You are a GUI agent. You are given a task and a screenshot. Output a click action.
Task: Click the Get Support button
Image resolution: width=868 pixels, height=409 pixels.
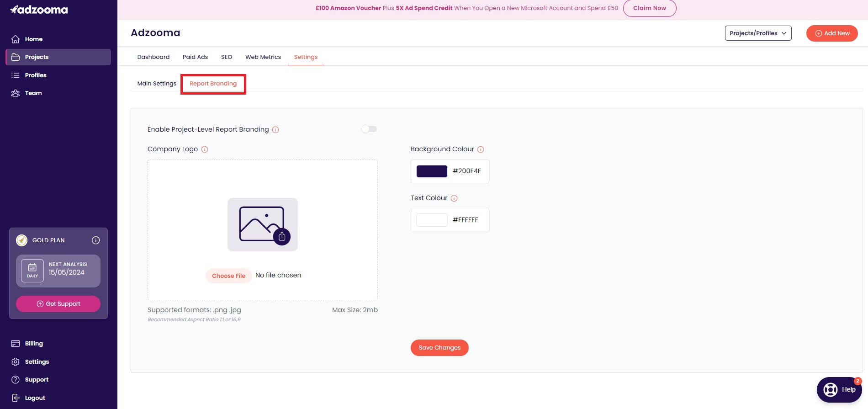[x=58, y=304]
